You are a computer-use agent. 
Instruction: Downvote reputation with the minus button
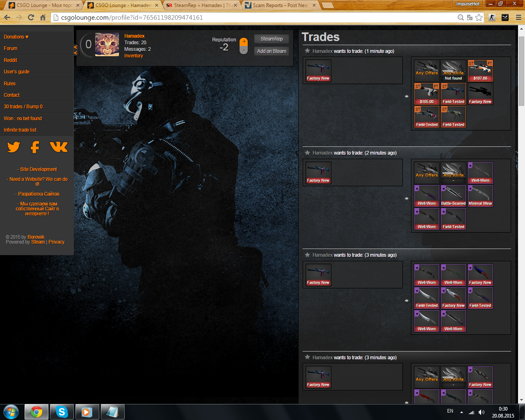(244, 50)
